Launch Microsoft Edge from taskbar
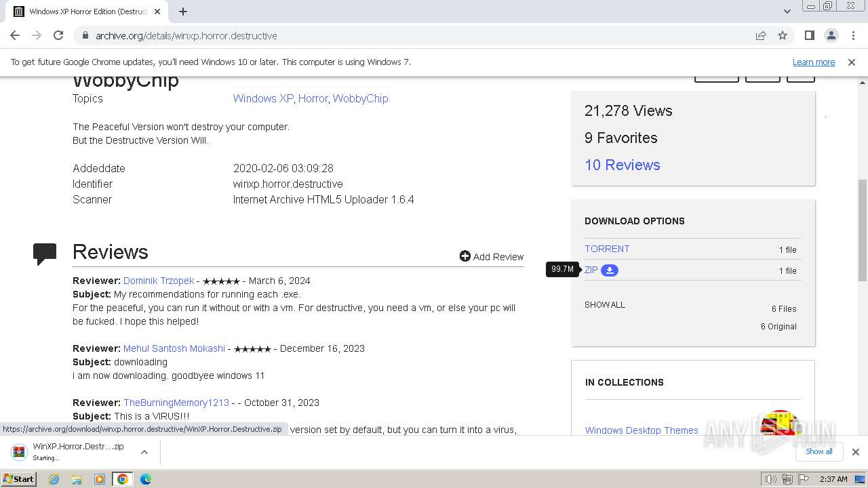Screen dimensions: 868x488 pyautogui.click(x=146, y=479)
